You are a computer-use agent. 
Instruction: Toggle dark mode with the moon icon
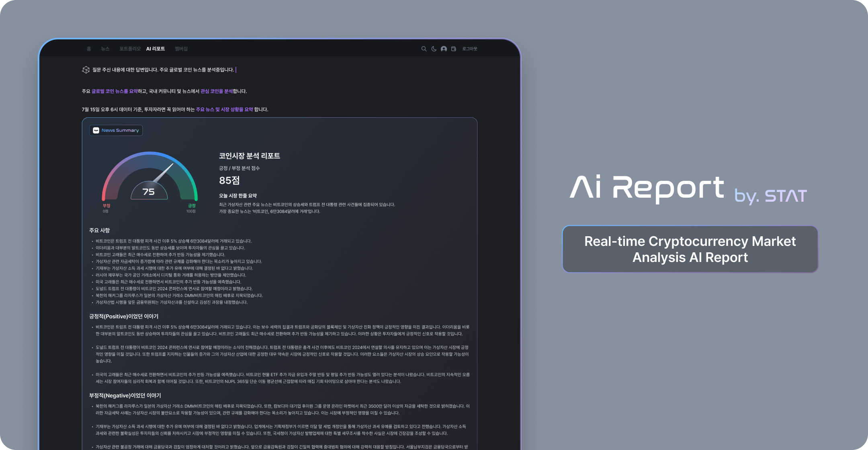coord(434,49)
